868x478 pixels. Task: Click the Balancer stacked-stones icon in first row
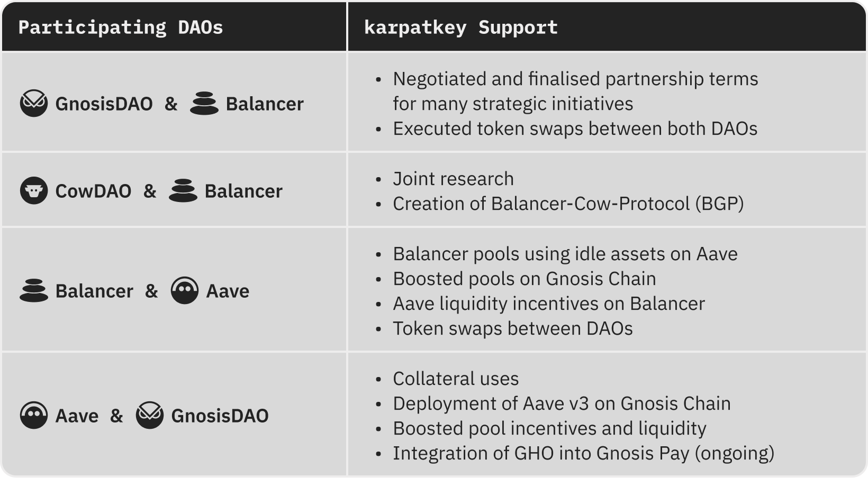[x=204, y=103]
